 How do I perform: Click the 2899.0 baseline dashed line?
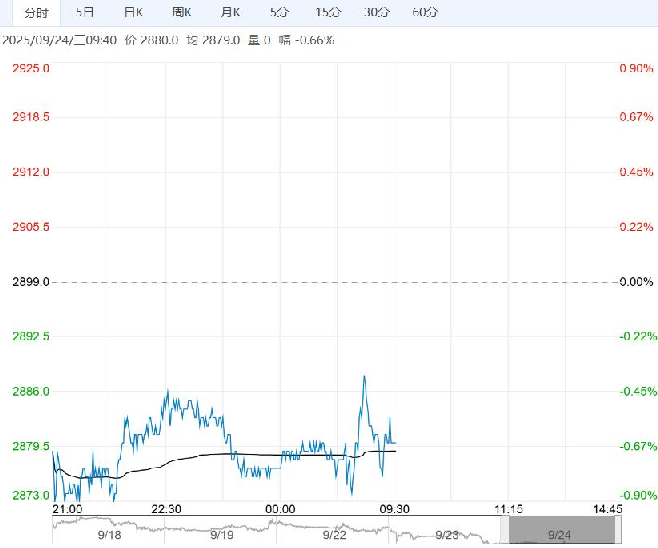point(334,282)
